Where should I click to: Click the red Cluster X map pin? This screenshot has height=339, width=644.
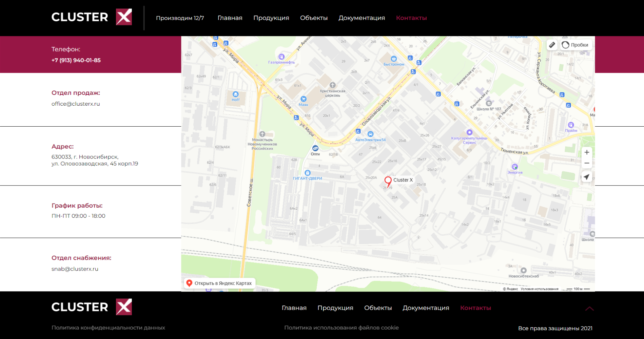388,182
